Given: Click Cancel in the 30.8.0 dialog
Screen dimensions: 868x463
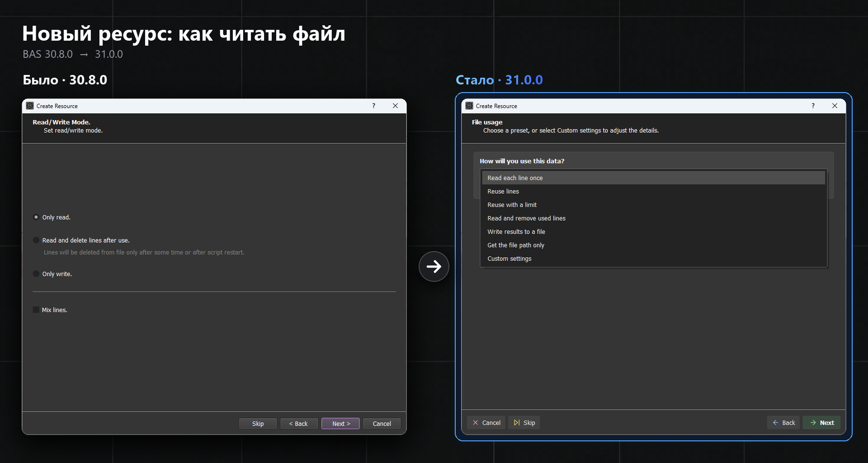Looking at the screenshot, I should (382, 424).
